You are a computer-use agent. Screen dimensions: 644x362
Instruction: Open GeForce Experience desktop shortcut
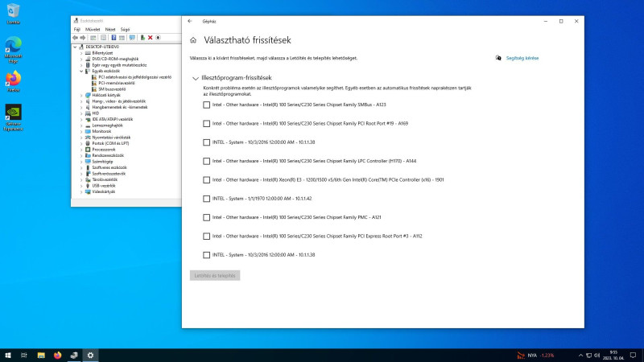[x=13, y=117]
